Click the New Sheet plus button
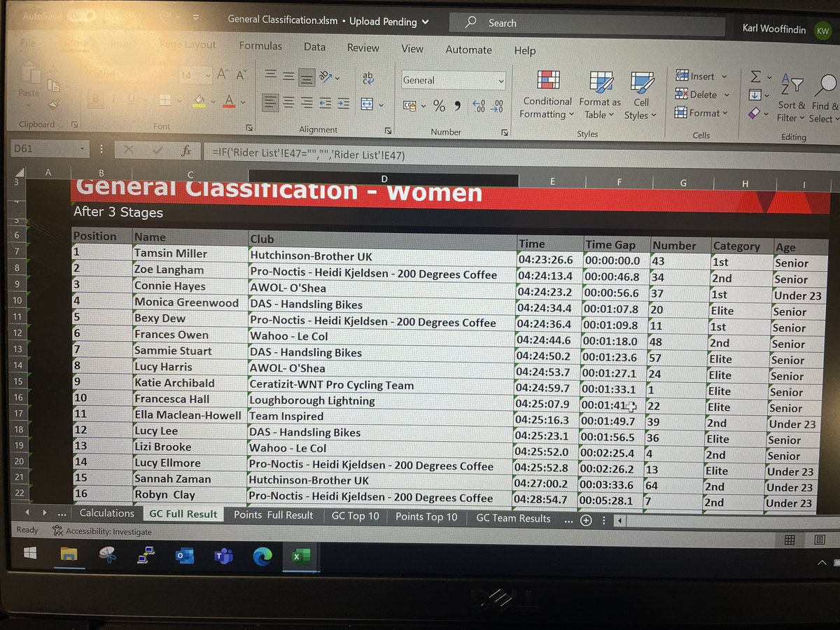 [587, 520]
